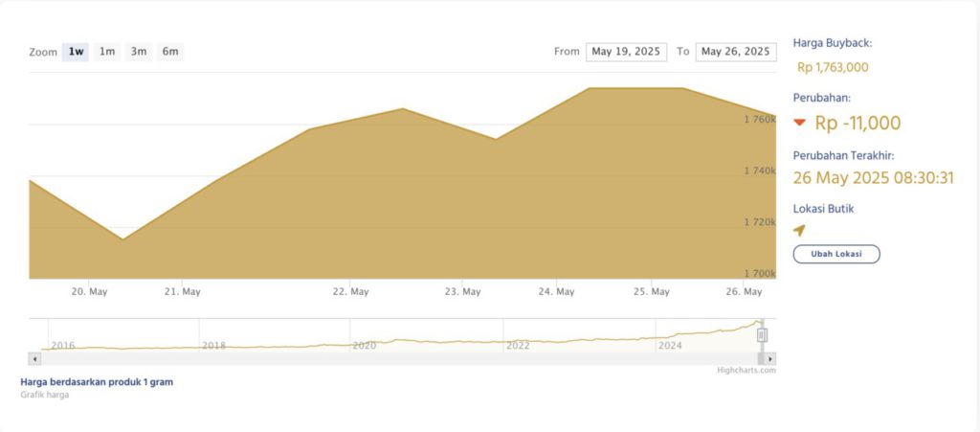
Task: Click the 2020 area in navigator
Action: [364, 345]
